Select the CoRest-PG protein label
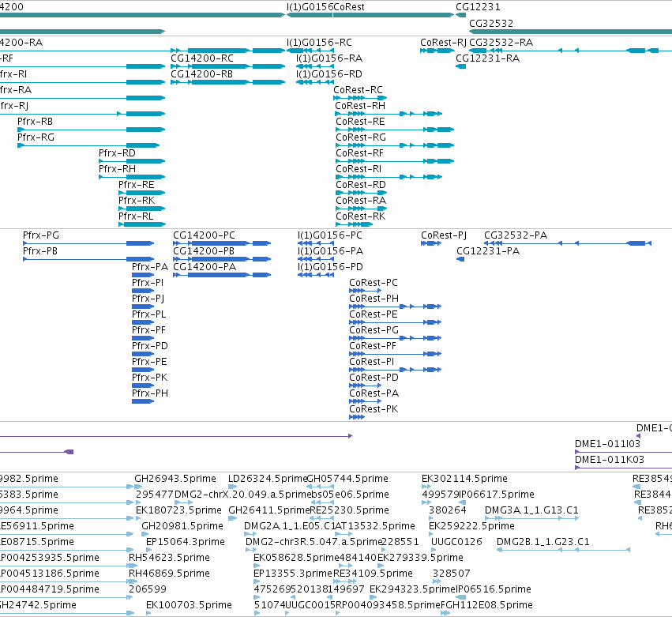 [374, 330]
